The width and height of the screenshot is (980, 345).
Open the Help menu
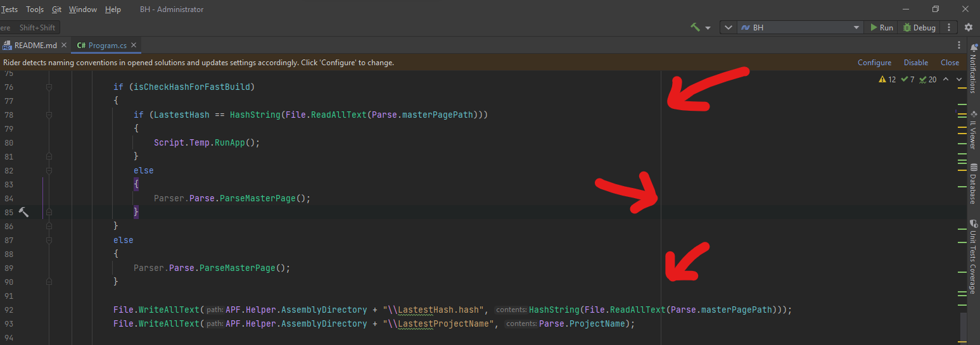(x=113, y=9)
